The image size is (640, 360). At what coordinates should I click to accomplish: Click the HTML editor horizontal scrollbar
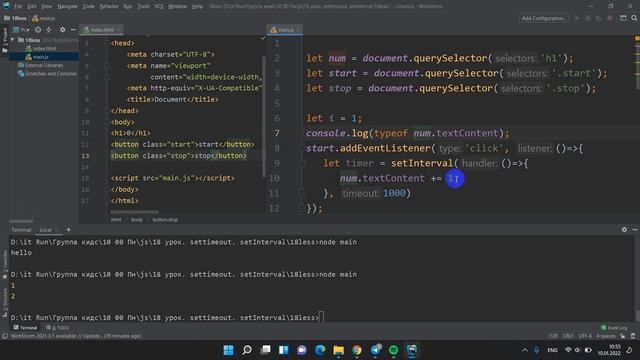(135, 212)
